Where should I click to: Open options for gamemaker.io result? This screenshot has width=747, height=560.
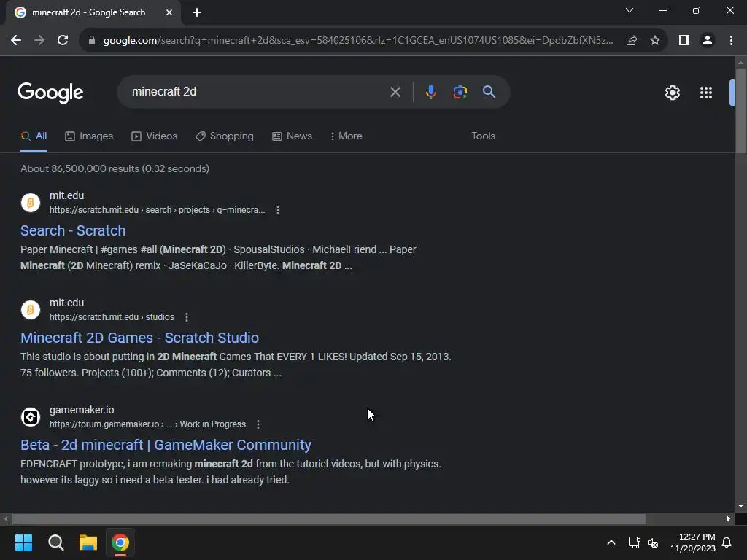258,424
